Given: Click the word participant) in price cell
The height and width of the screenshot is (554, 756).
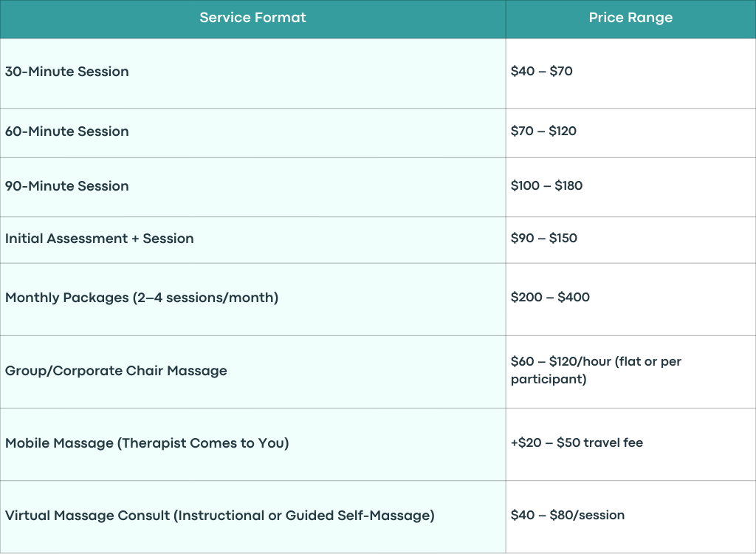Looking at the screenshot, I should pyautogui.click(x=549, y=380).
